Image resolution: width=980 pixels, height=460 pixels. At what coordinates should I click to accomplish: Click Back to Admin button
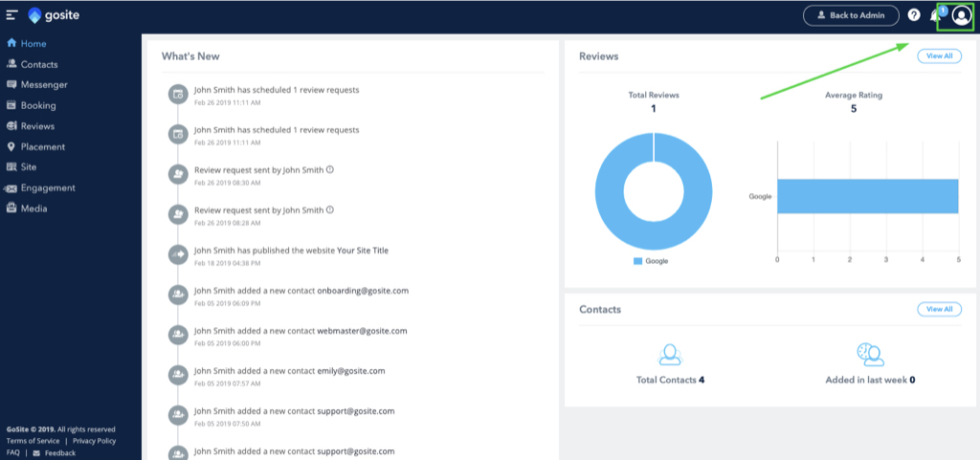pyautogui.click(x=851, y=15)
